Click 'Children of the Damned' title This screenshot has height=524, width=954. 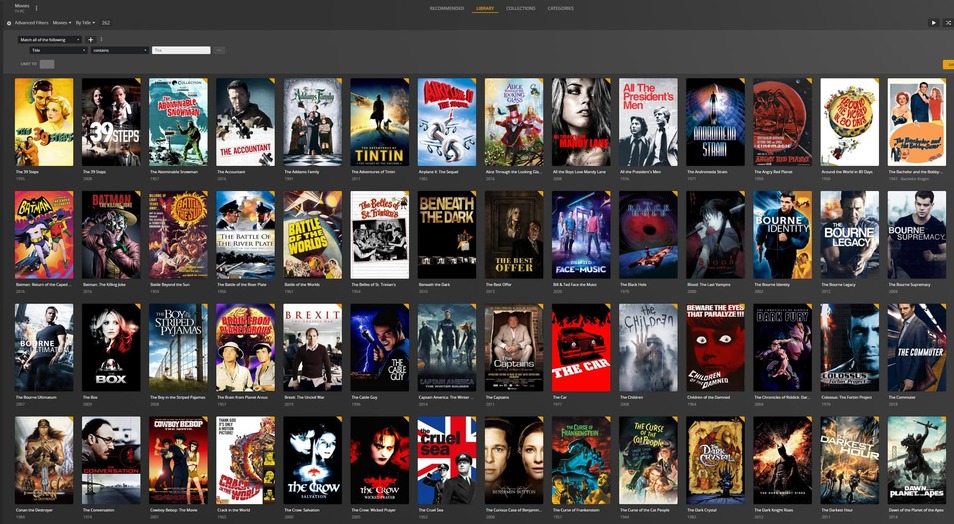706,397
